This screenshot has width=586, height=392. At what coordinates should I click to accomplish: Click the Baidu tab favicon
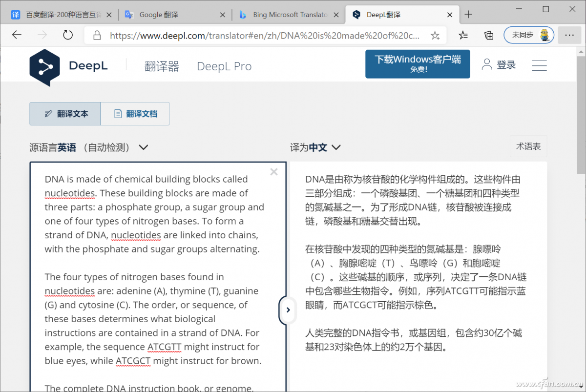(16, 15)
